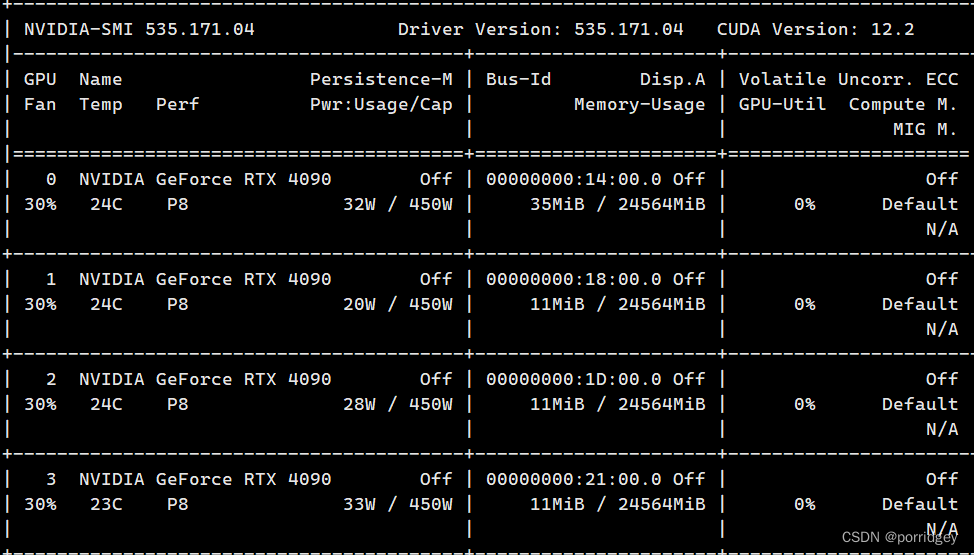Screen dimensions: 974x555
Task: Click the Pwr:Usage/Cap header text
Action: [x=381, y=104]
